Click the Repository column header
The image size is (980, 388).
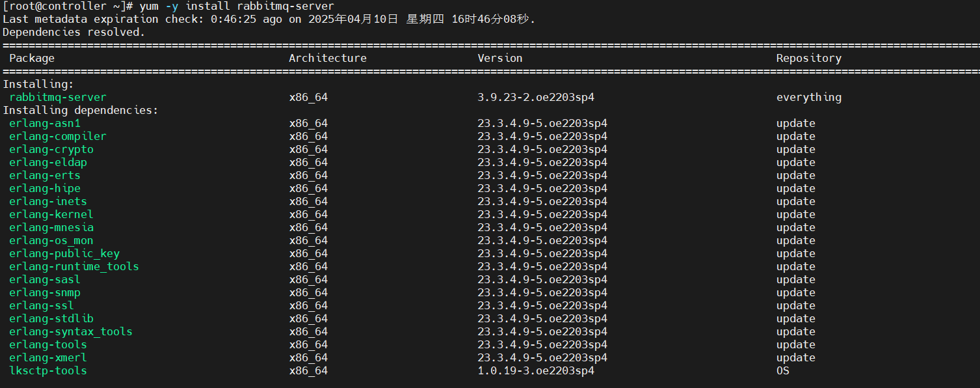(808, 58)
